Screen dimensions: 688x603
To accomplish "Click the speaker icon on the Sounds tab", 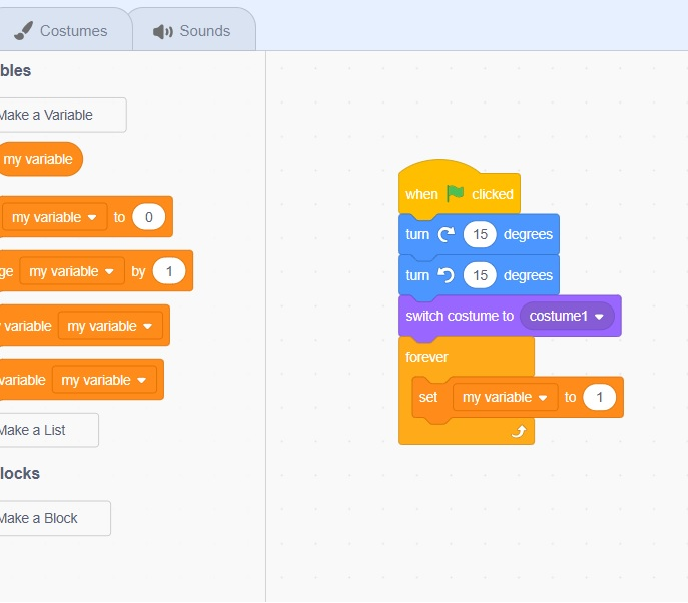I will (162, 31).
